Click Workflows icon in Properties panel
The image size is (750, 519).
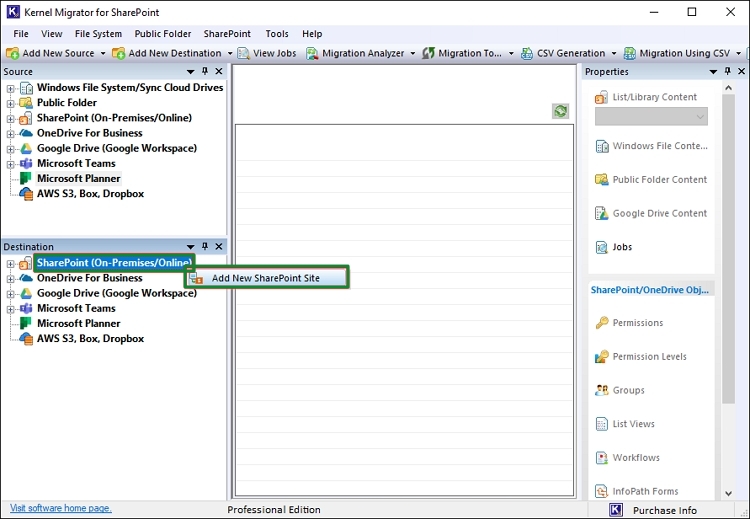pyautogui.click(x=601, y=458)
